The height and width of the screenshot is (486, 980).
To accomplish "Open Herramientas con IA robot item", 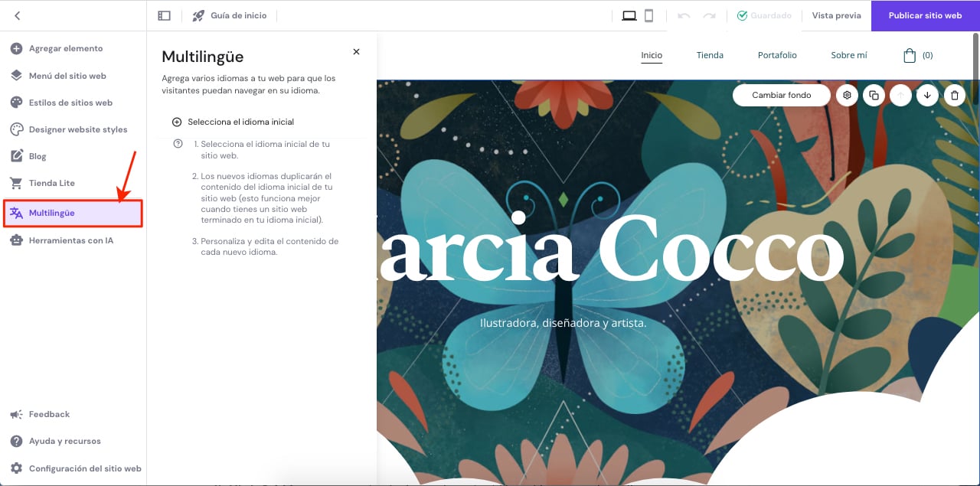I will coord(70,240).
